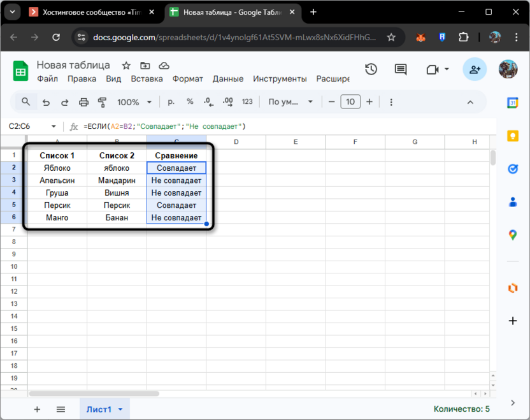Select the Paint format roller tool
Viewport: 530px width, 420px height.
pyautogui.click(x=102, y=102)
